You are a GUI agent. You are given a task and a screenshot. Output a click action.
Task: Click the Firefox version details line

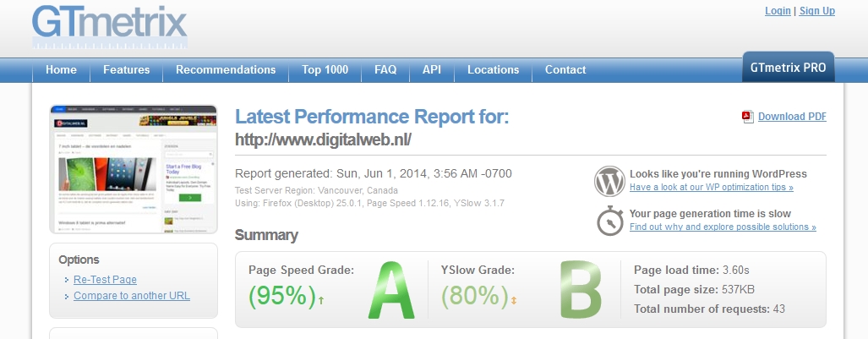[x=370, y=203]
